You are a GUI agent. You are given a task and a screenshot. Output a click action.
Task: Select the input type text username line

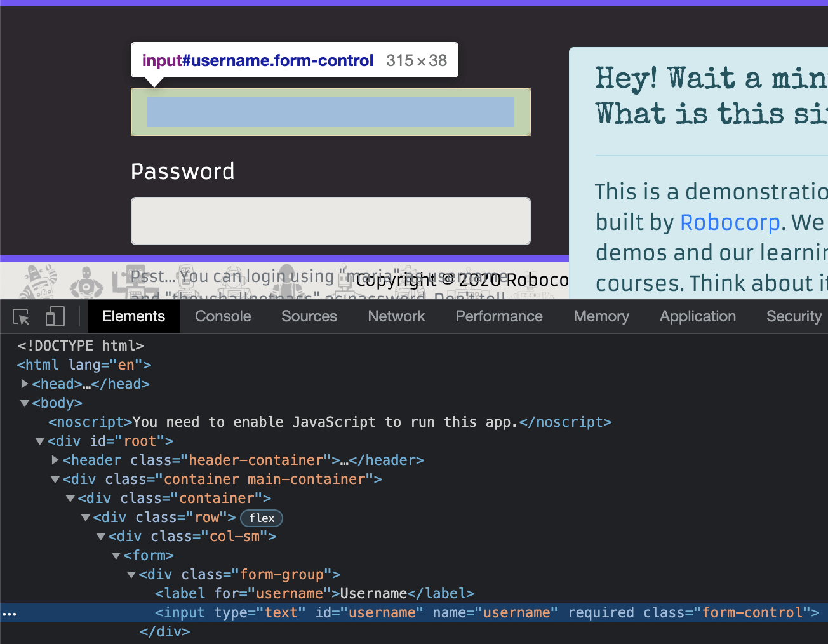(x=487, y=612)
